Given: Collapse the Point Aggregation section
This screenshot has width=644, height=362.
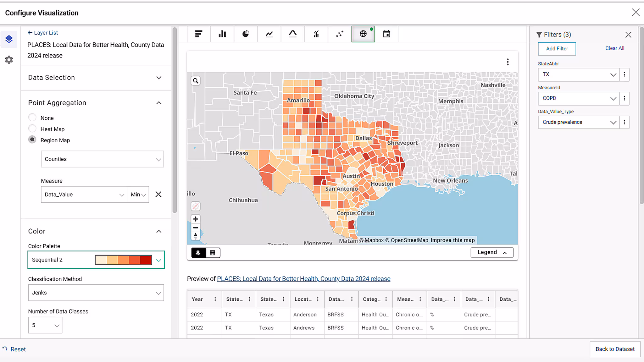Looking at the screenshot, I should coord(159,103).
